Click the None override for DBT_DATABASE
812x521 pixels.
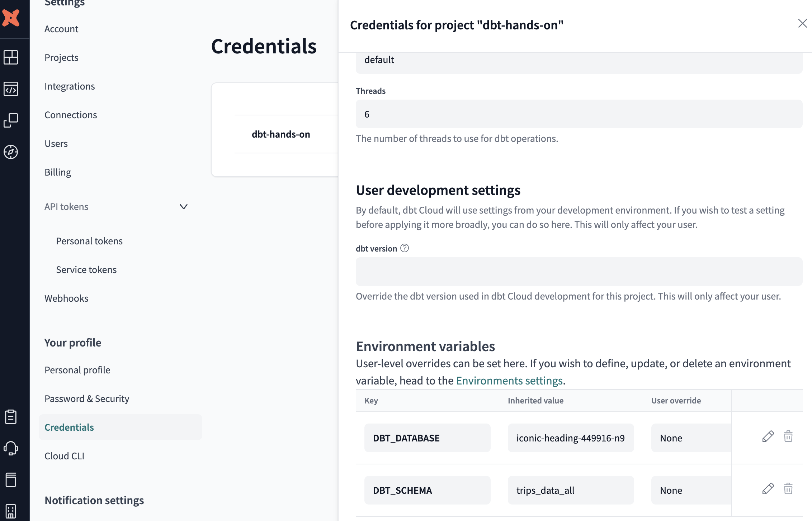point(691,438)
